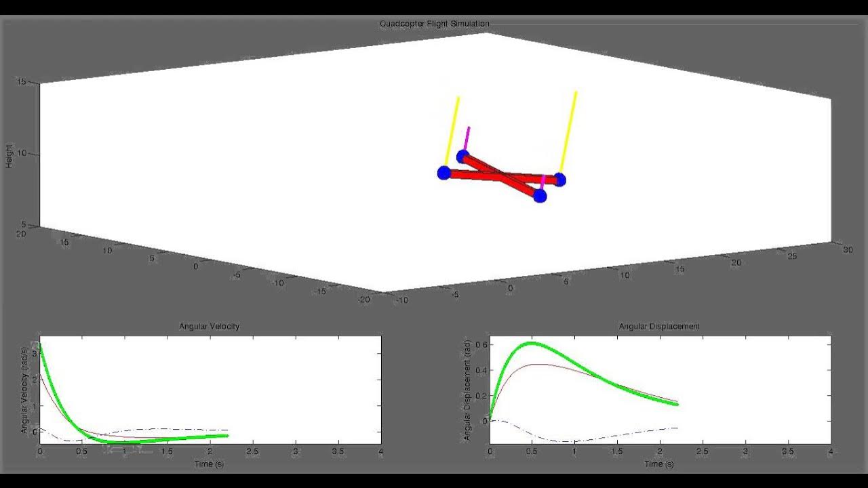Select the "Angular Displacement" subplot title
Image resolution: width=868 pixels, height=488 pixels.
click(659, 326)
